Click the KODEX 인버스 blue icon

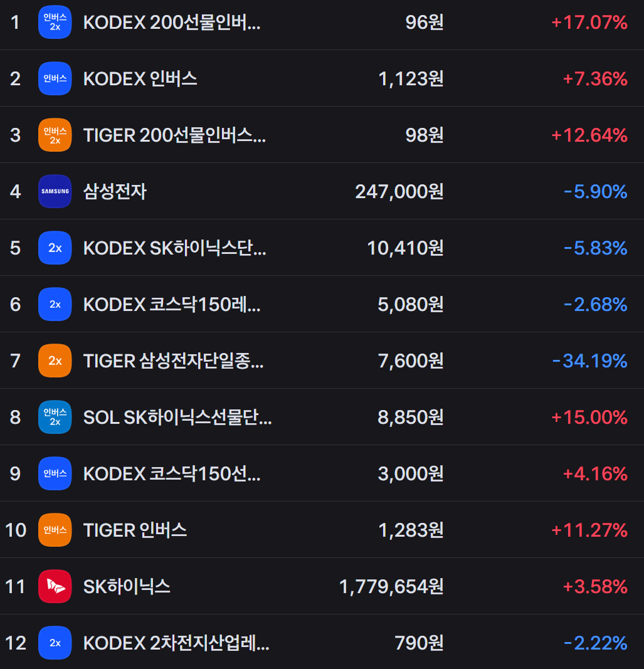55,78
